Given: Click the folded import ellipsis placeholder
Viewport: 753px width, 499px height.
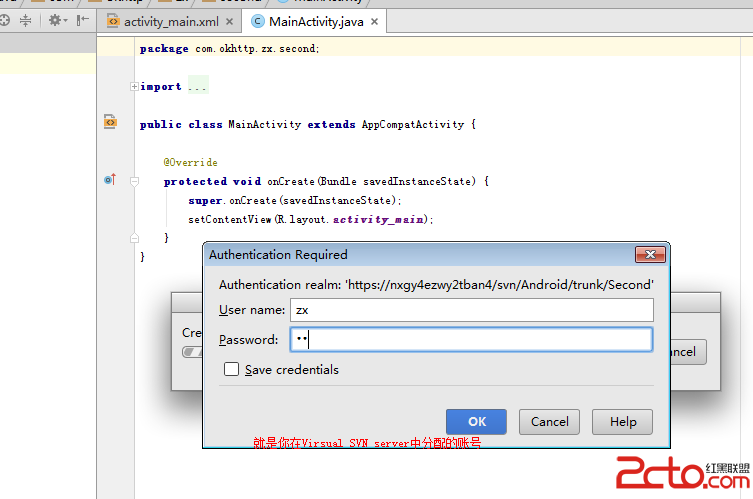Looking at the screenshot, I should [198, 87].
